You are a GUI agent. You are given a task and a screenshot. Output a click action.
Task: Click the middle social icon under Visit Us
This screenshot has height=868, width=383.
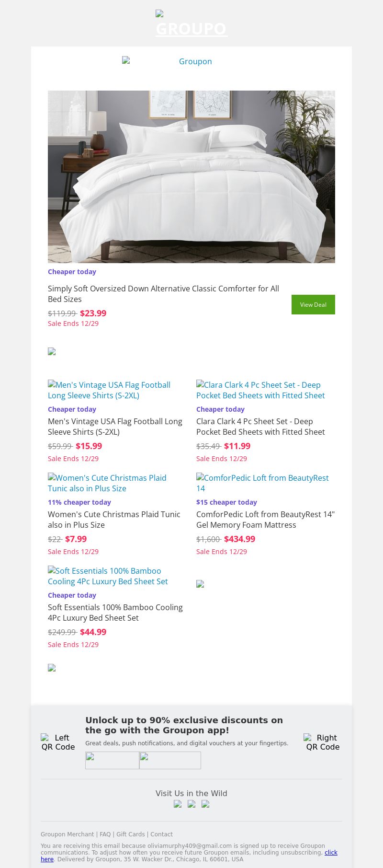click(191, 804)
